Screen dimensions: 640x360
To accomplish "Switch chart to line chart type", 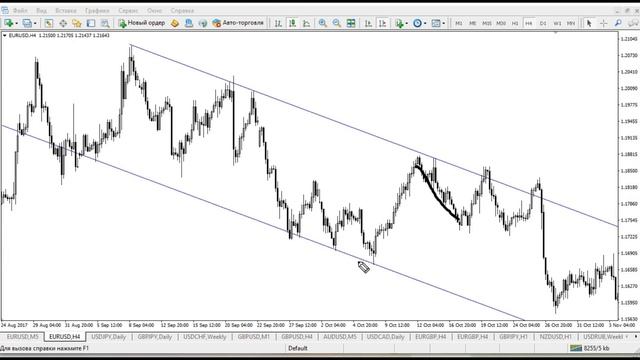I will tap(306, 23).
